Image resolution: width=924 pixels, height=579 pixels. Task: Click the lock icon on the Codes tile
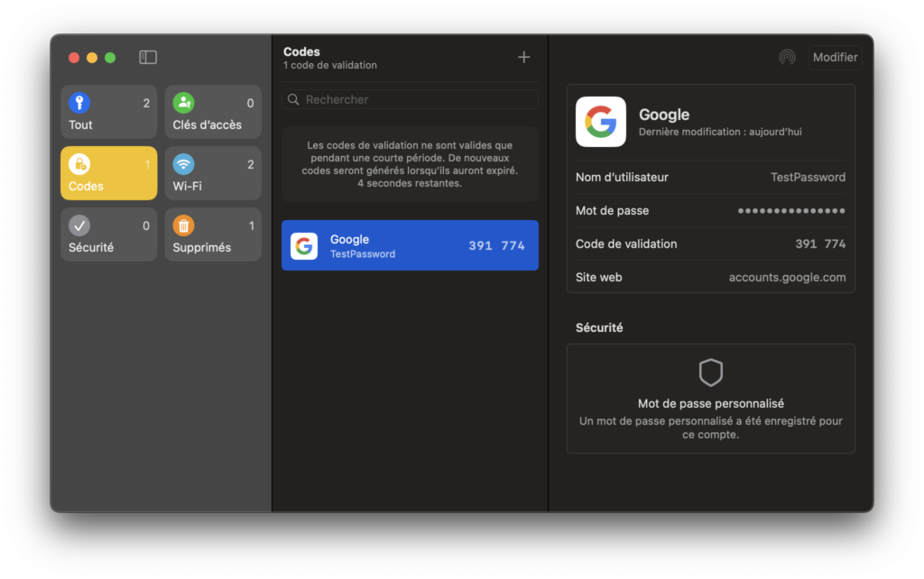tap(79, 164)
